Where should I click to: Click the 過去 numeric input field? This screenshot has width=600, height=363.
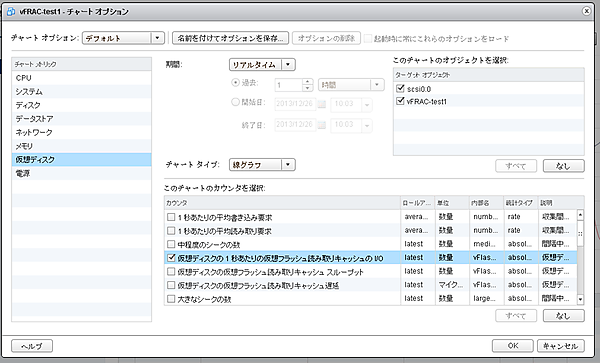tap(289, 85)
